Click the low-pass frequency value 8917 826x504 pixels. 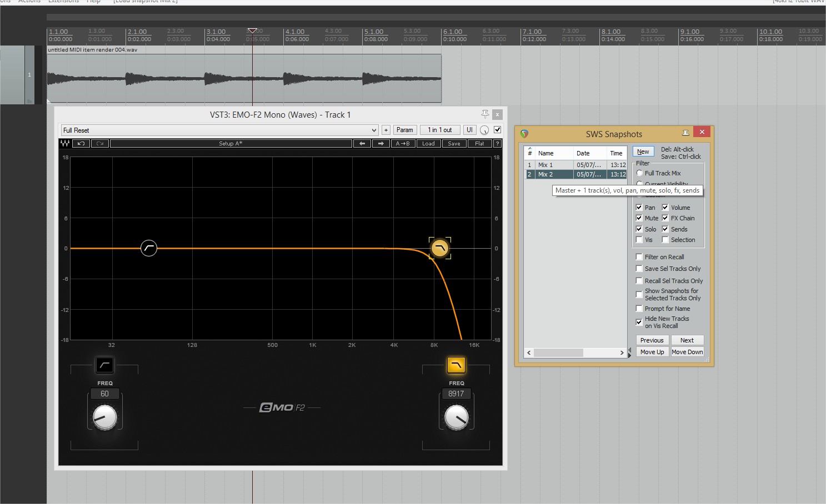point(456,394)
